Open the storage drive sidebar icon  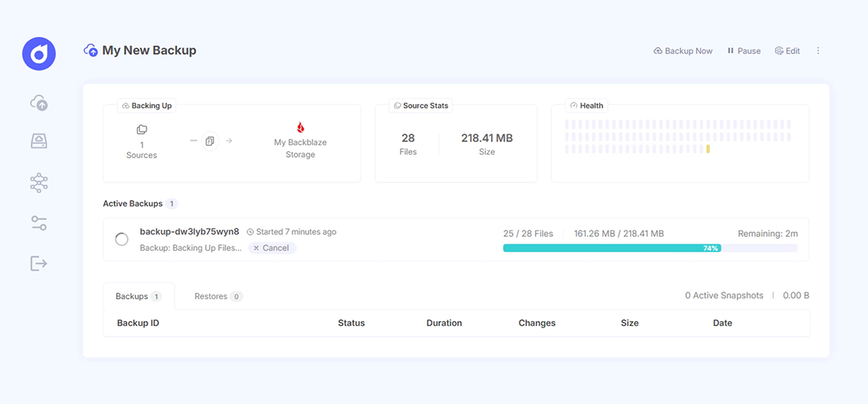39,141
